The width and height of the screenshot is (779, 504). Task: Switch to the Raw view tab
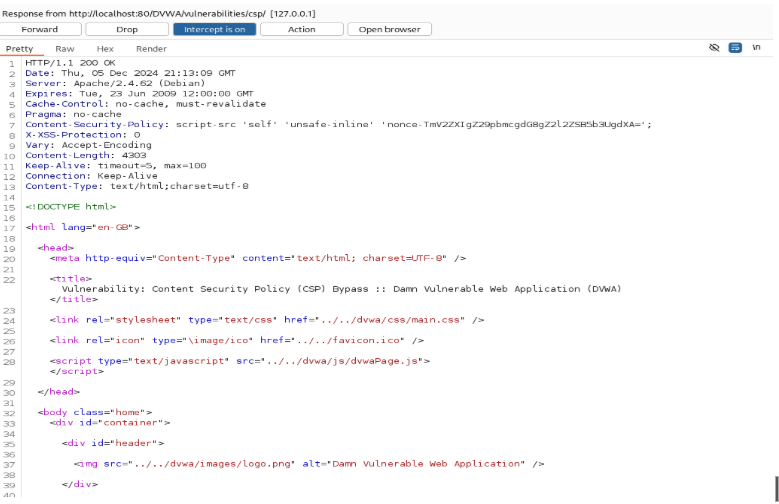65,48
